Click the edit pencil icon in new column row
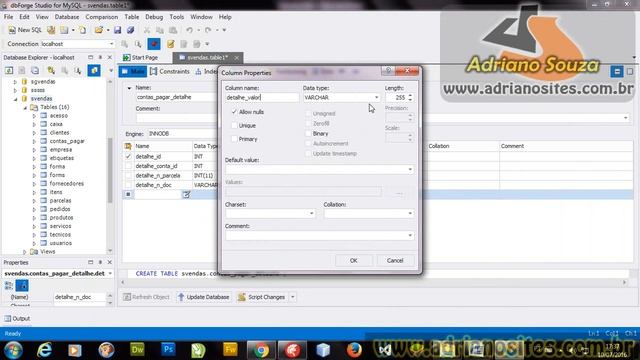640x360 pixels. tap(186, 195)
